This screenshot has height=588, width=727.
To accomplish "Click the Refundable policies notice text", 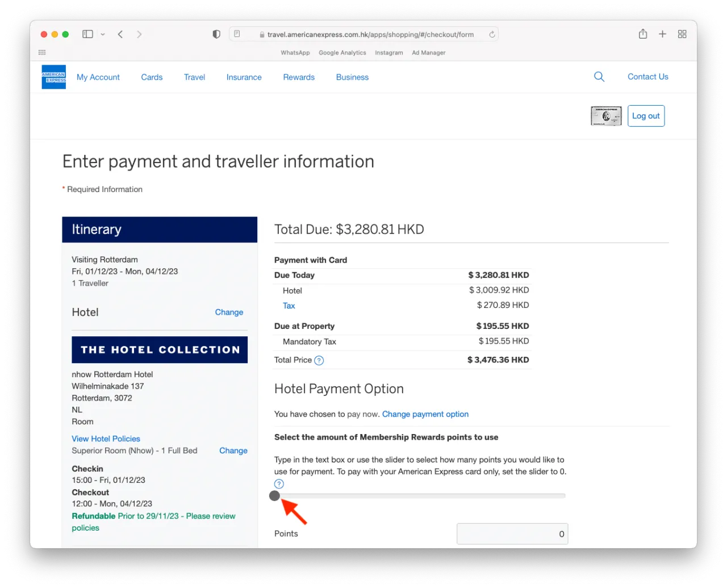I will pyautogui.click(x=153, y=522).
